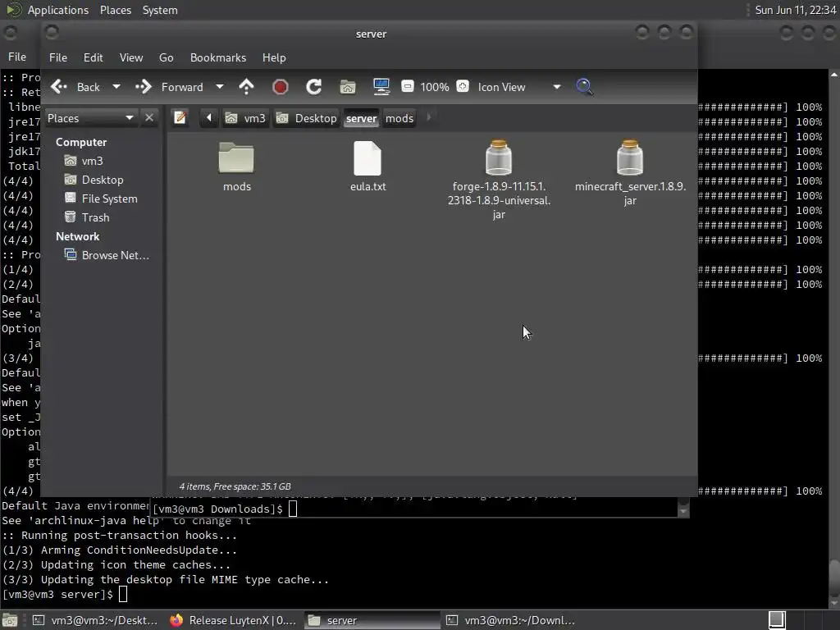Open the View menu

[x=131, y=57]
